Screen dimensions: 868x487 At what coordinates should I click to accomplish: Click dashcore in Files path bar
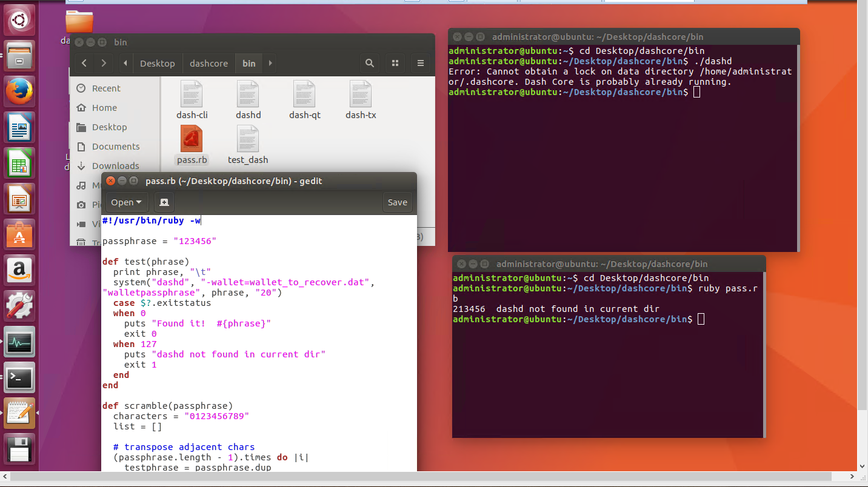(209, 63)
